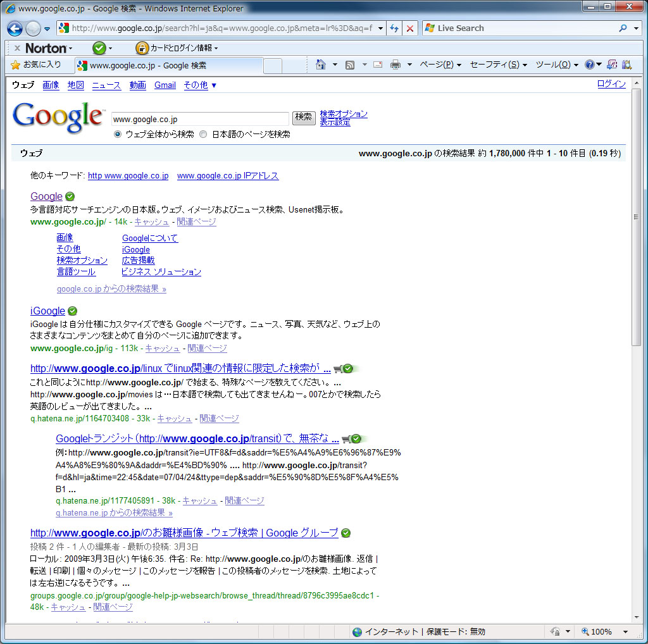648x644 pixels.
Task: Open the Googleについて sitelink
Action: coord(150,238)
